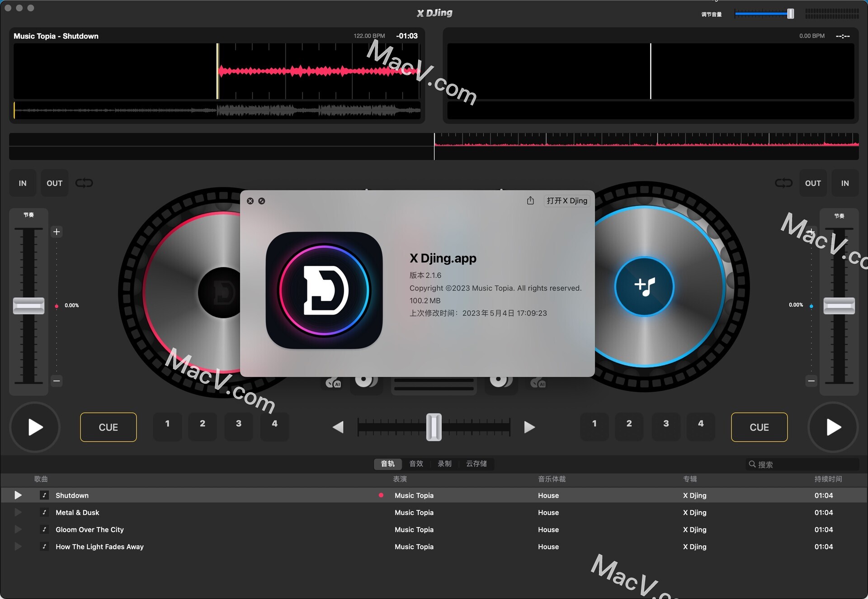Screen dimensions: 868x599
Task: Click the left deck loop icon
Action: (84, 183)
